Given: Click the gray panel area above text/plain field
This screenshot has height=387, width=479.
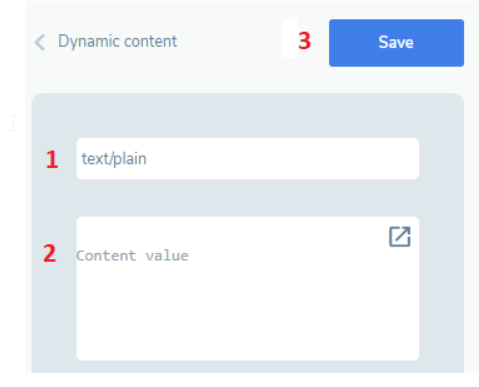Looking at the screenshot, I should [x=248, y=116].
